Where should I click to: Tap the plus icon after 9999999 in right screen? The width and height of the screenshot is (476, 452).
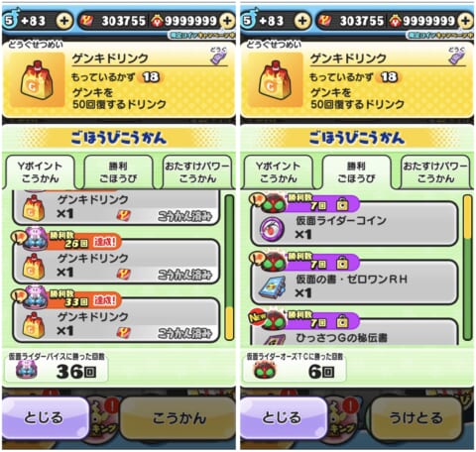click(x=466, y=21)
